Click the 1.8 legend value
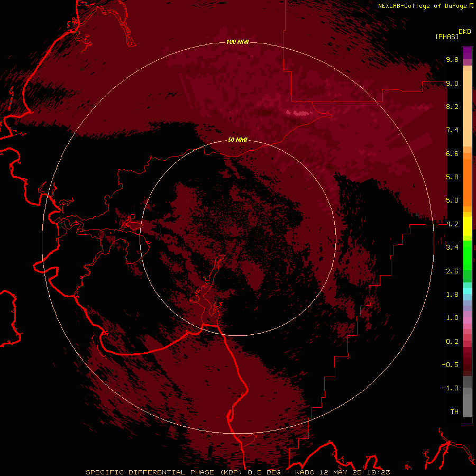Image resolution: width=476 pixels, height=476 pixels. pos(452,295)
